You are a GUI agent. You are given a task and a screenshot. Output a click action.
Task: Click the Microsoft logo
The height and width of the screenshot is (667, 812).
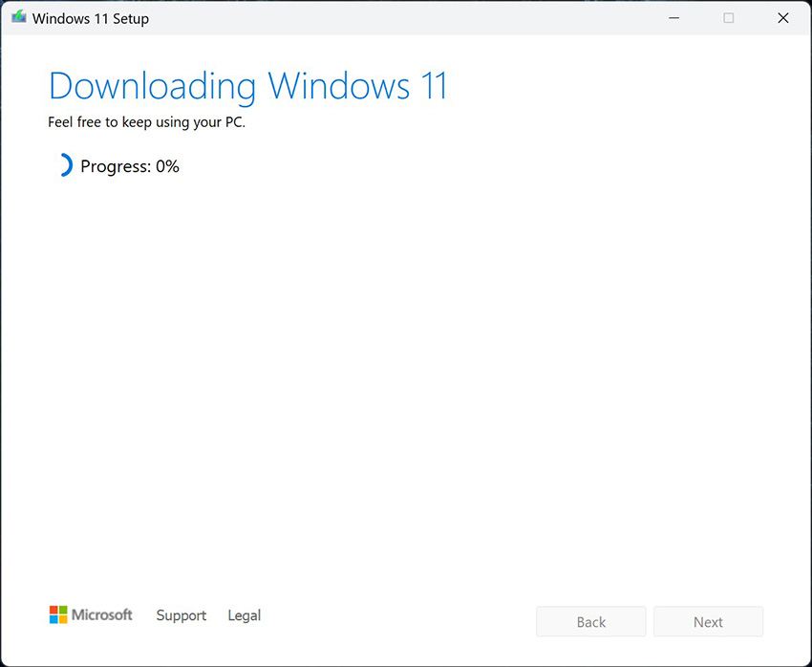click(x=91, y=614)
